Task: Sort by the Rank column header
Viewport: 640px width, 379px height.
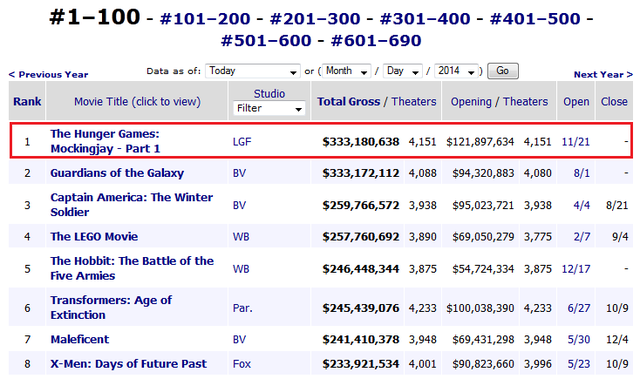Action: point(27,101)
